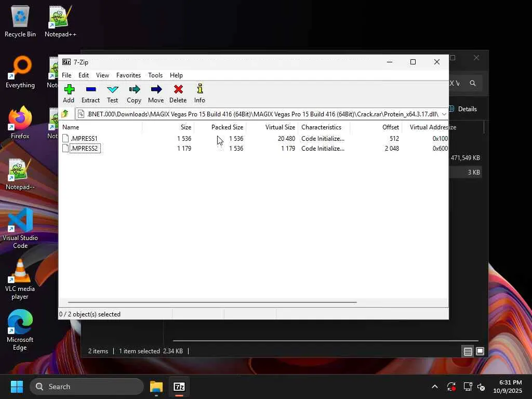Click the search icon in Explorer window
The width and height of the screenshot is (532, 399).
click(473, 83)
